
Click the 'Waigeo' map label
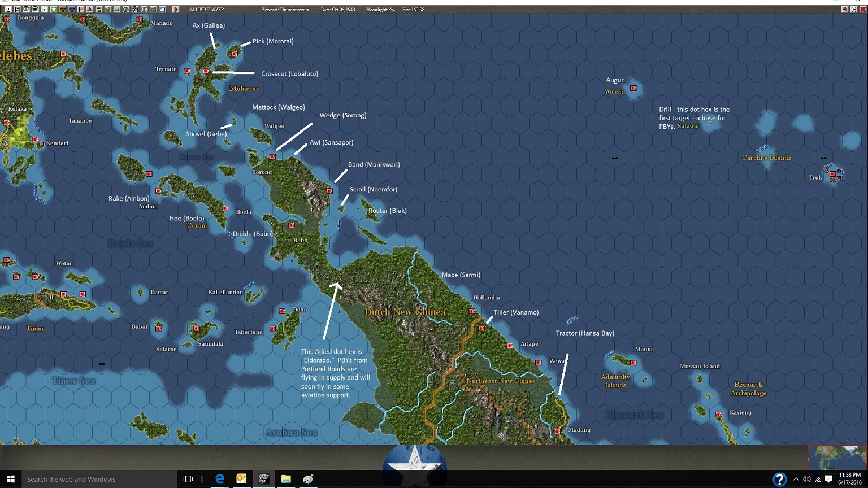pyautogui.click(x=275, y=126)
